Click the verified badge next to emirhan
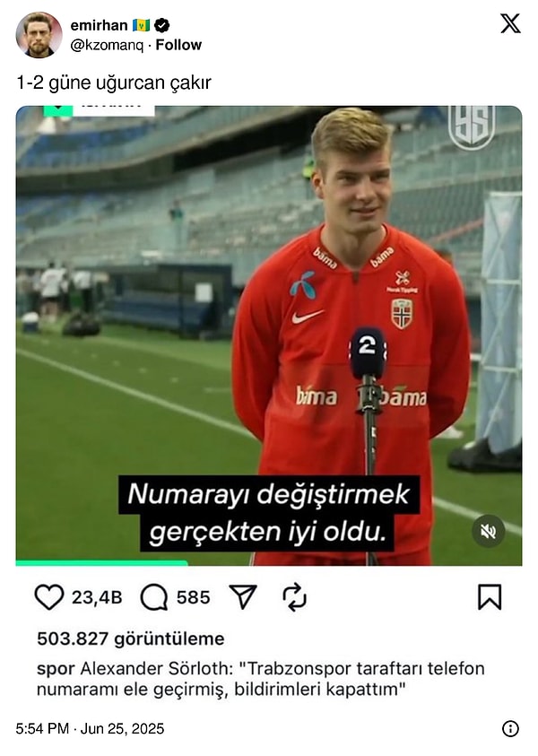The width and height of the screenshot is (538, 756). click(x=162, y=25)
